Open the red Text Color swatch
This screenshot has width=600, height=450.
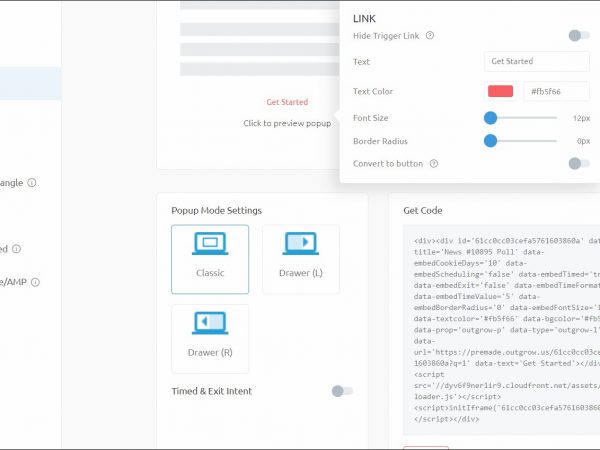(x=500, y=91)
